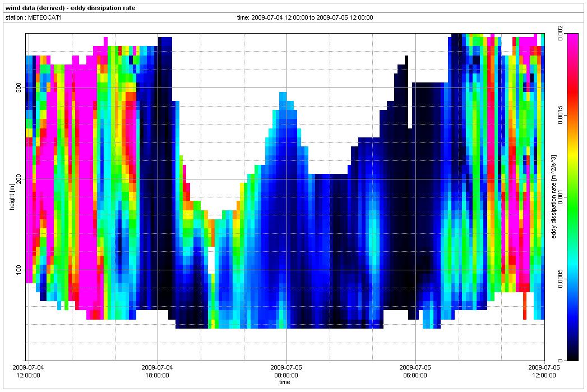Select the 2009-07-04 18:00:00 time axis label

[x=158, y=371]
